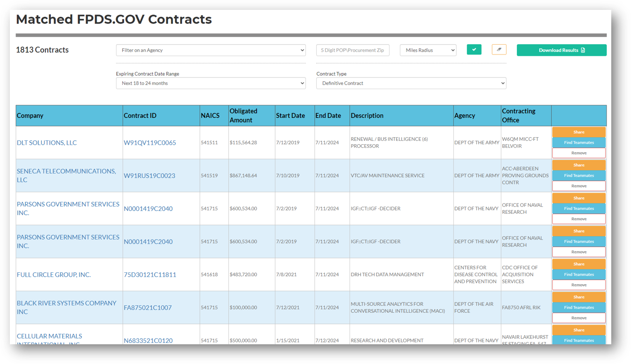
Task: Open the Contract Type dropdown
Action: pos(411,83)
